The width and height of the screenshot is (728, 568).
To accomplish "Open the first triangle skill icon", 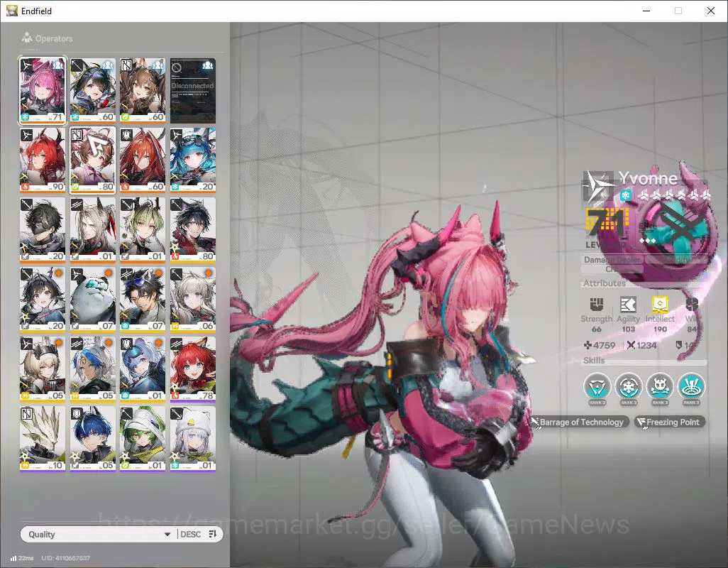I will (x=597, y=386).
